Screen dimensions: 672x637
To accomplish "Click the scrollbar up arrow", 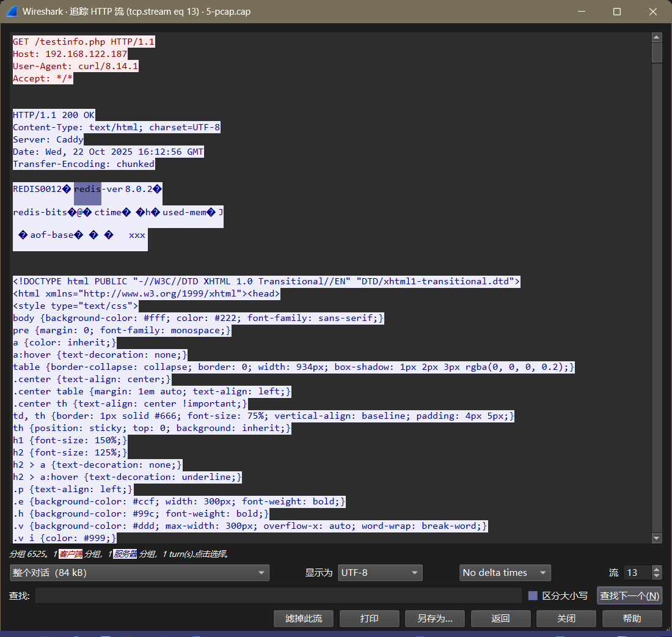I will [x=657, y=37].
